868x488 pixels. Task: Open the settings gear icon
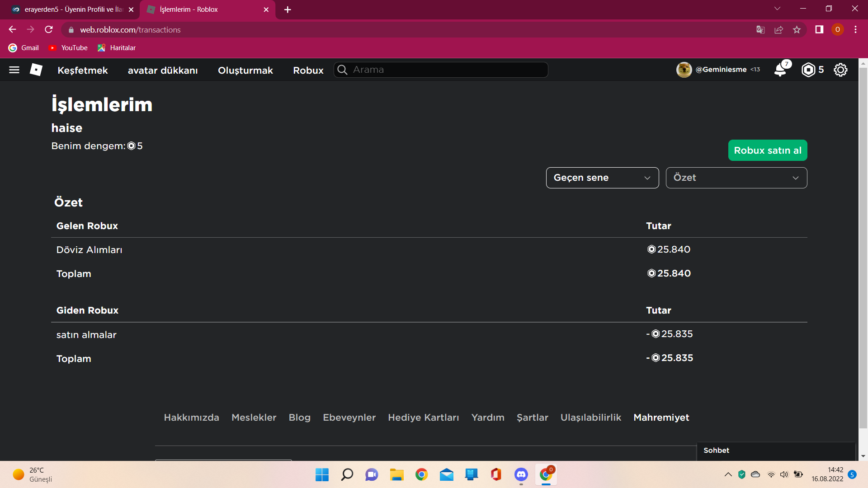pos(840,70)
